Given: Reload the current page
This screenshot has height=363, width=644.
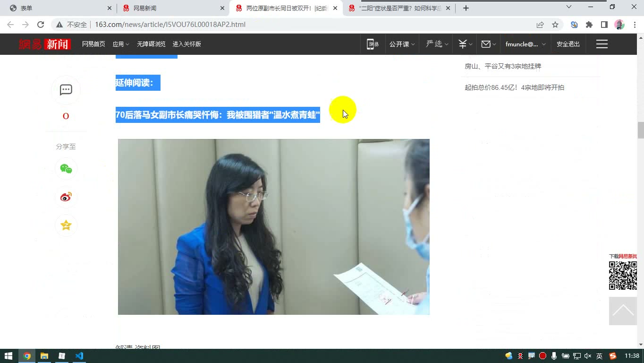Looking at the screenshot, I should point(41,25).
